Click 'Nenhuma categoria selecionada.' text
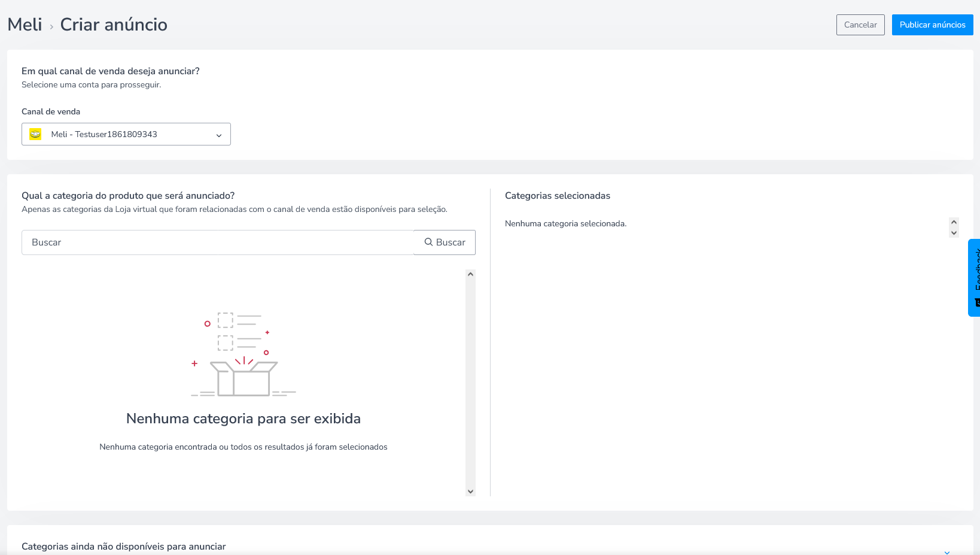 (x=565, y=223)
